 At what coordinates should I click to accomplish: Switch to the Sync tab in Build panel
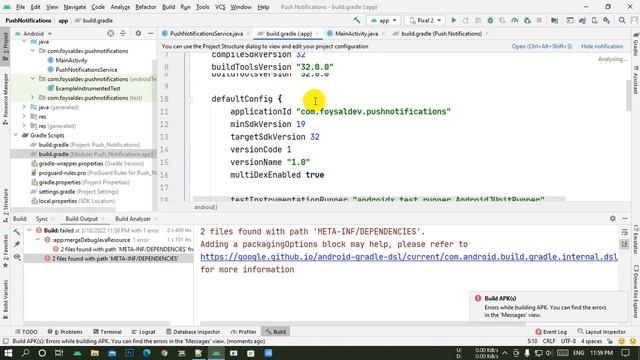(42, 219)
